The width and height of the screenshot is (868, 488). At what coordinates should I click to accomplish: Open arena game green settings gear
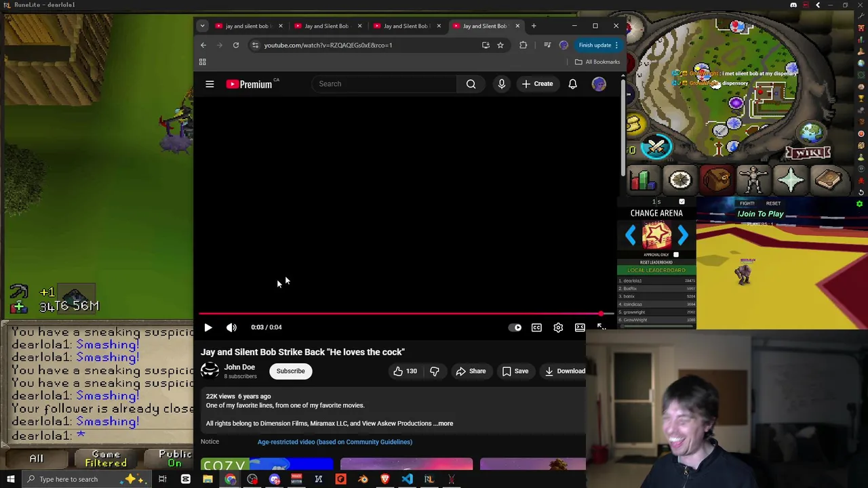(859, 204)
